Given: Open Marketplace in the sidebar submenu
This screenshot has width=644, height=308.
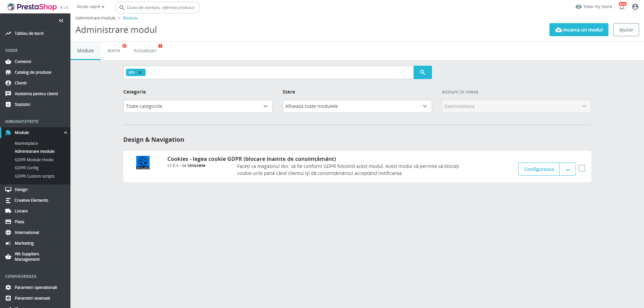Looking at the screenshot, I should (x=26, y=143).
